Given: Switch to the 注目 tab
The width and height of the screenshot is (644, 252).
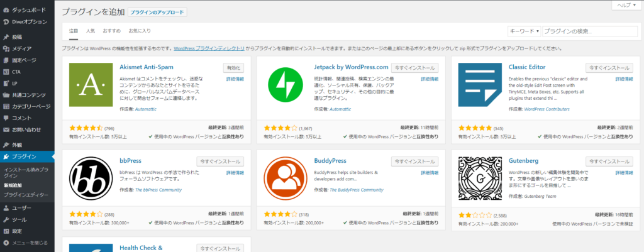Looking at the screenshot, I should tap(74, 31).
